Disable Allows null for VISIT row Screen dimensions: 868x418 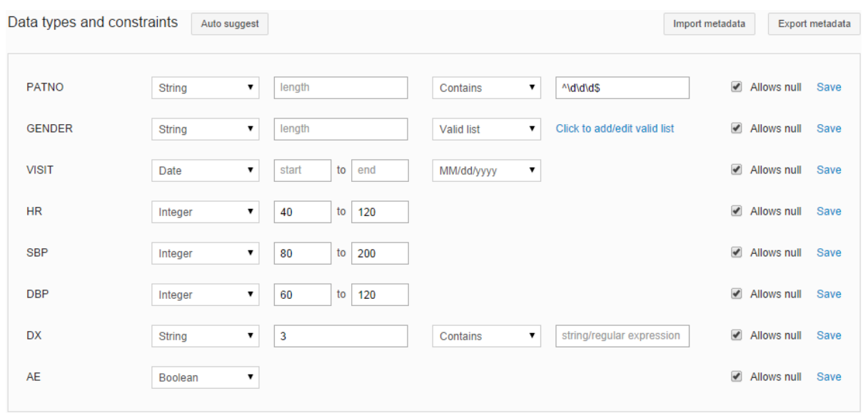coord(737,170)
